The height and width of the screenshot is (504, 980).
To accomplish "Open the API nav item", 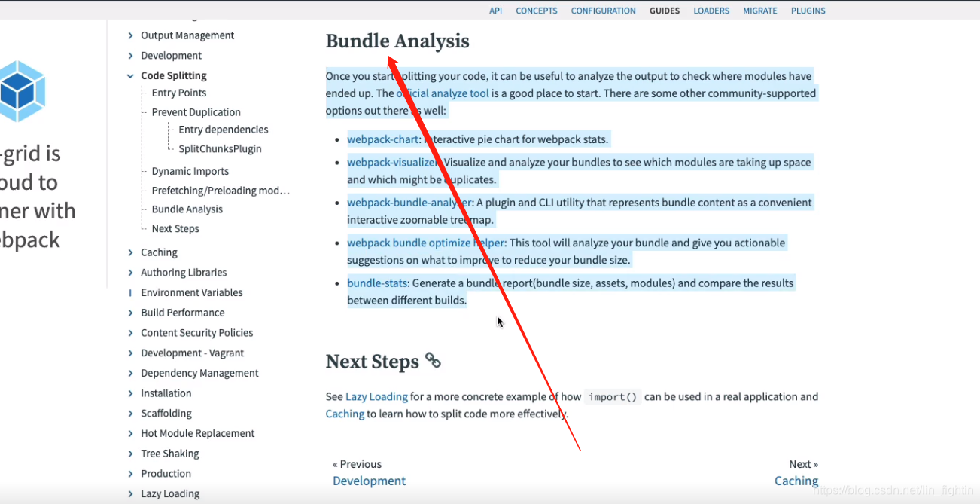I will (x=495, y=11).
